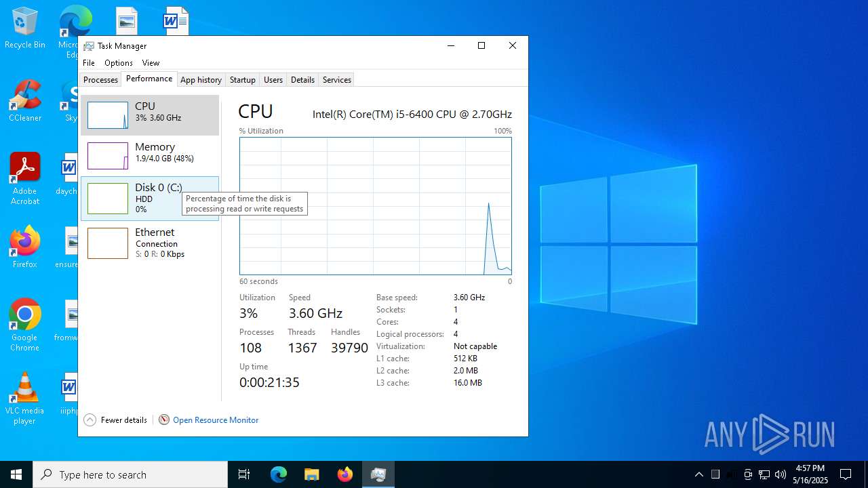The image size is (868, 488).
Task: Show hidden tray icons chevron
Action: [x=699, y=474]
